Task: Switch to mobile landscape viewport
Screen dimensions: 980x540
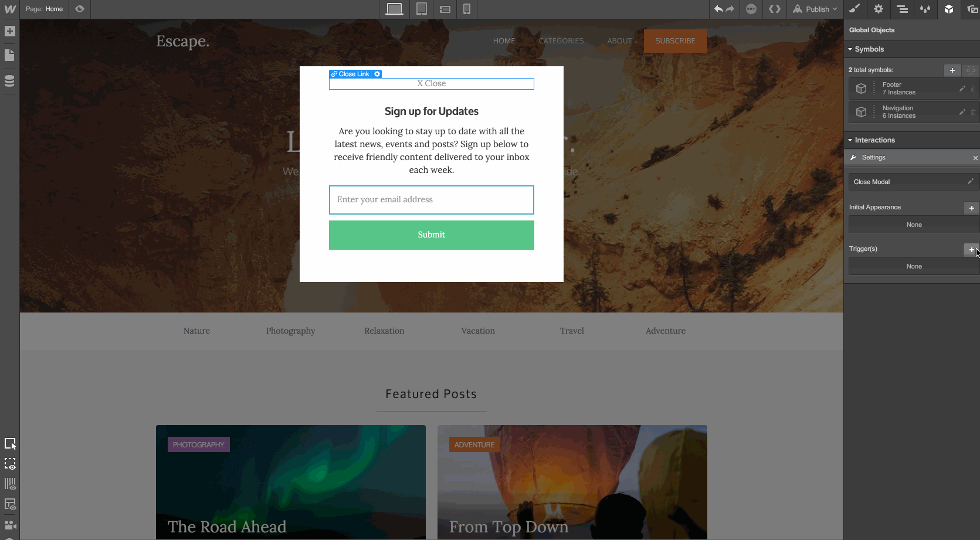Action: (445, 9)
